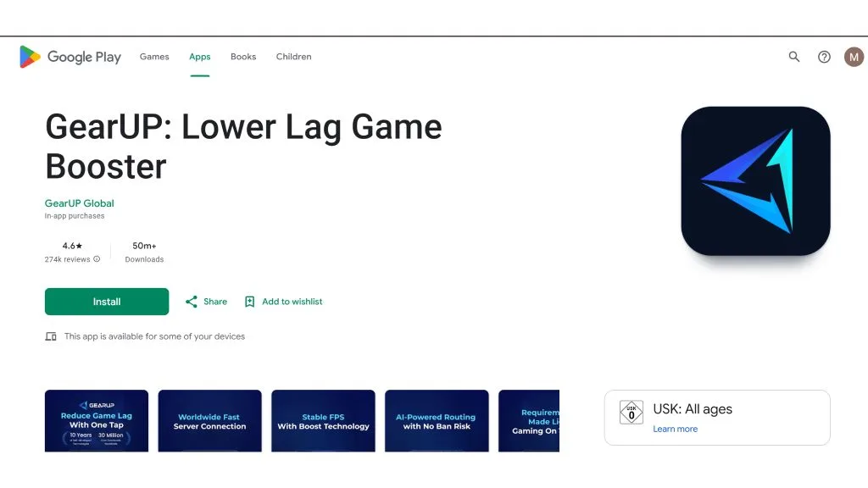View the AI-Powered Routing screenshot
Image resolution: width=868 pixels, height=488 pixels.
437,420
